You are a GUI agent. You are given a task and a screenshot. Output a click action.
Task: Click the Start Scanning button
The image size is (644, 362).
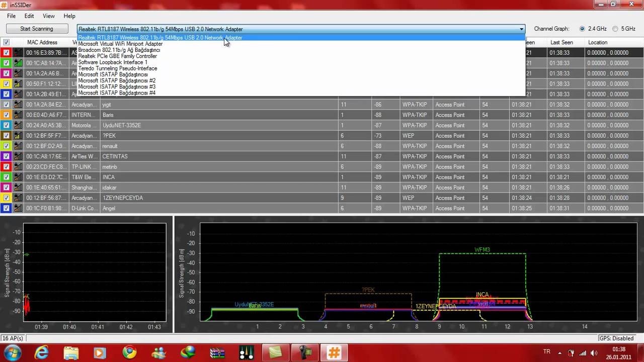pyautogui.click(x=37, y=29)
